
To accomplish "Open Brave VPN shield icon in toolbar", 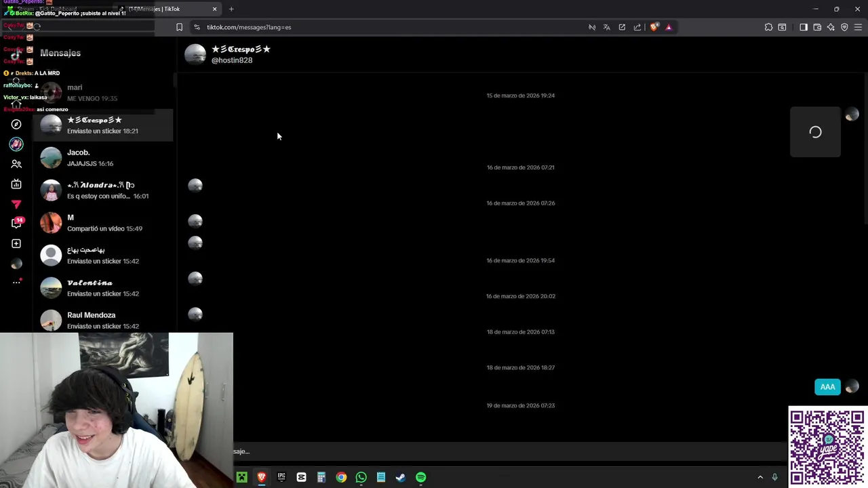I will pyautogui.click(x=844, y=27).
